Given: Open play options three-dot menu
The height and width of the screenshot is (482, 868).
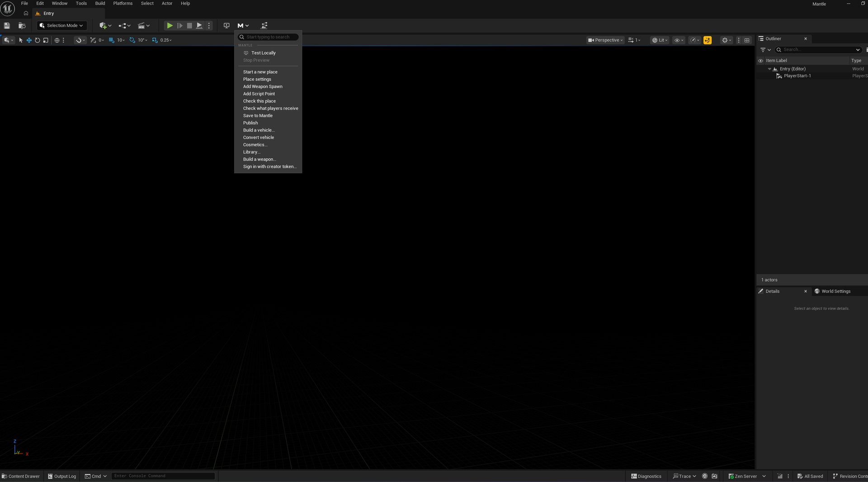Looking at the screenshot, I should click(209, 26).
